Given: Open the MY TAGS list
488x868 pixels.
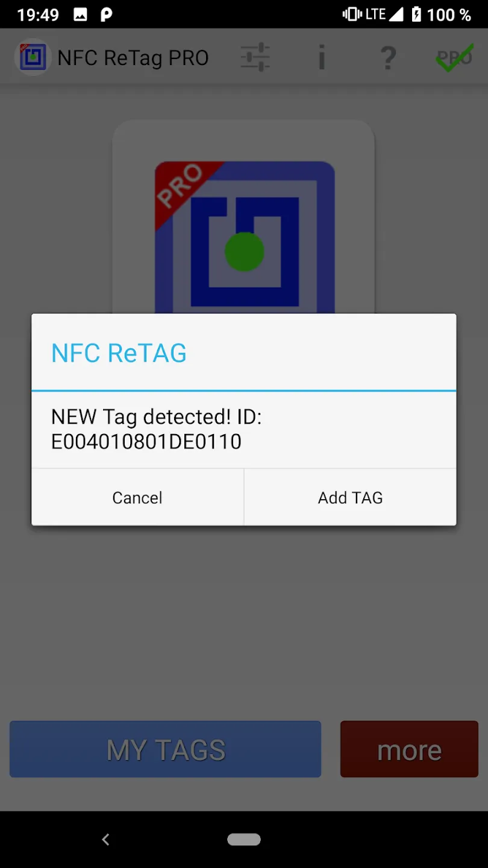Looking at the screenshot, I should [x=165, y=749].
